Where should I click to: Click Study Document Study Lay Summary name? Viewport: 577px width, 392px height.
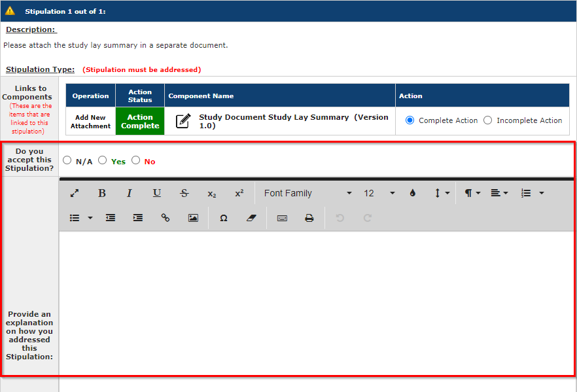tap(294, 121)
